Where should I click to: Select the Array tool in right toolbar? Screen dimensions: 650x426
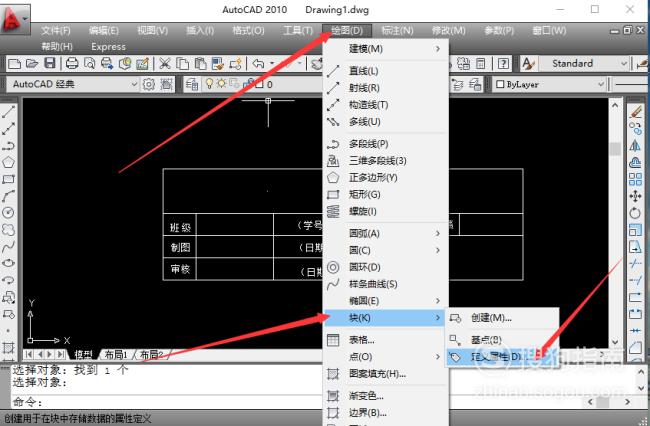tap(635, 179)
